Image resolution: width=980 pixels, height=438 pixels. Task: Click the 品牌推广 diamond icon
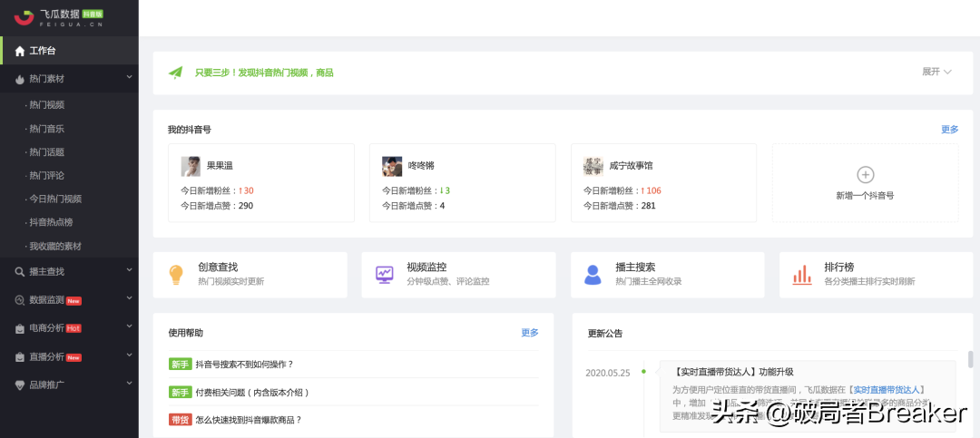(20, 384)
